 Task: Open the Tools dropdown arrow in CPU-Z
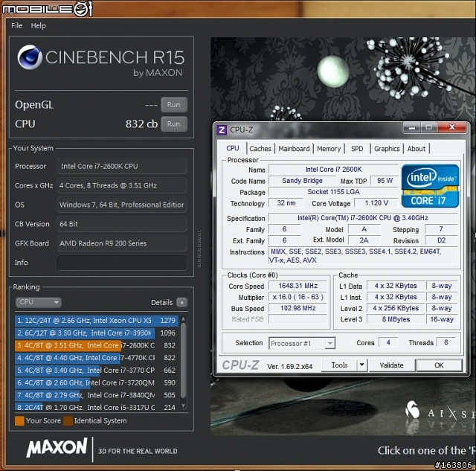point(362,365)
